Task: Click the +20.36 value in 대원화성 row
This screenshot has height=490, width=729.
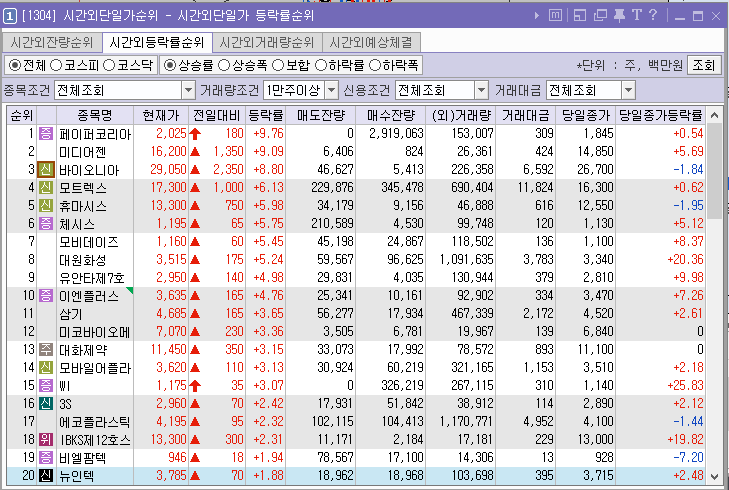Action: pyautogui.click(x=685, y=259)
